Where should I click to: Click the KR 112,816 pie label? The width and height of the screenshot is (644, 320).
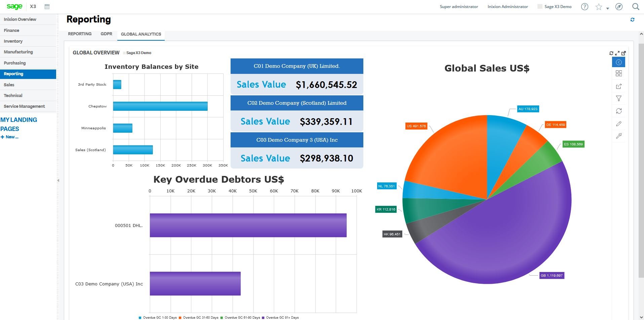[386, 210]
